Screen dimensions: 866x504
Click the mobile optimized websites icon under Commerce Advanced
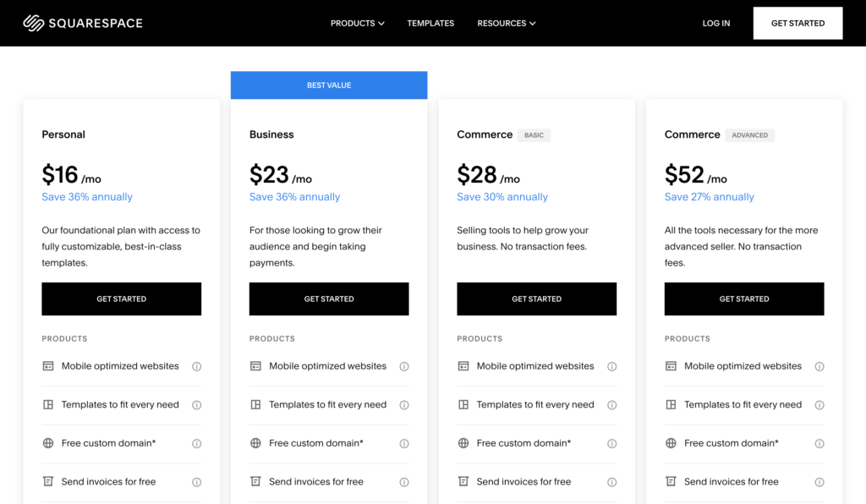tap(671, 365)
